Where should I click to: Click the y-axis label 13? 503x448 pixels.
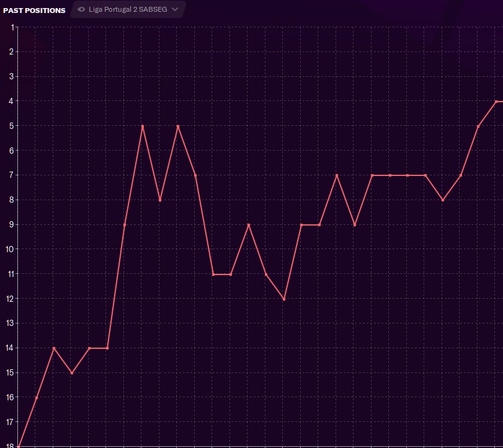[9, 323]
